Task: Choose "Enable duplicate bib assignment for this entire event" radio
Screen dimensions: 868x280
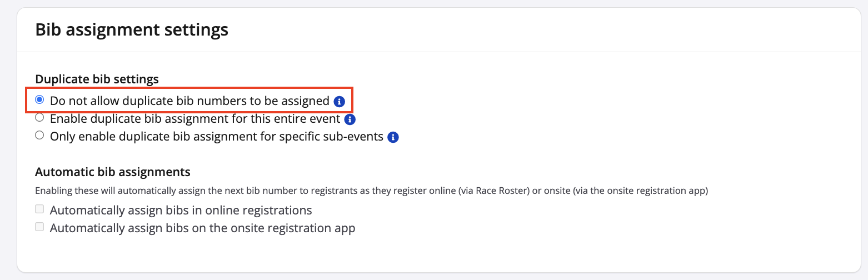Action: [x=39, y=118]
